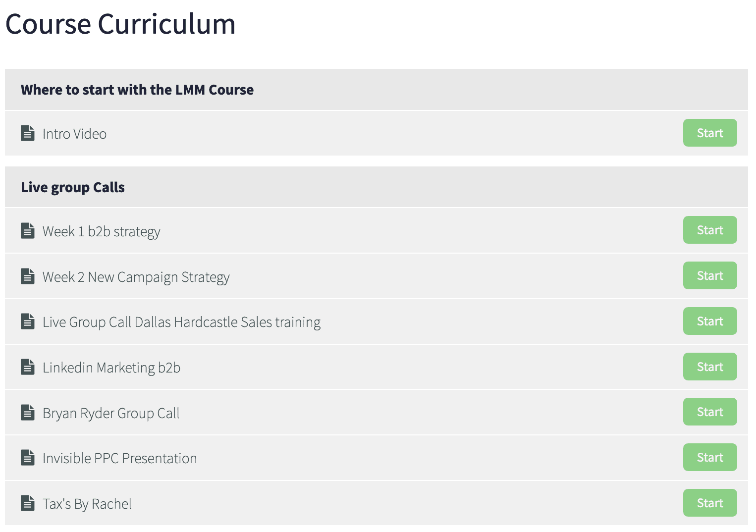The width and height of the screenshot is (756, 532).
Task: Start the Invisible PPC Presentation
Action: 710,457
